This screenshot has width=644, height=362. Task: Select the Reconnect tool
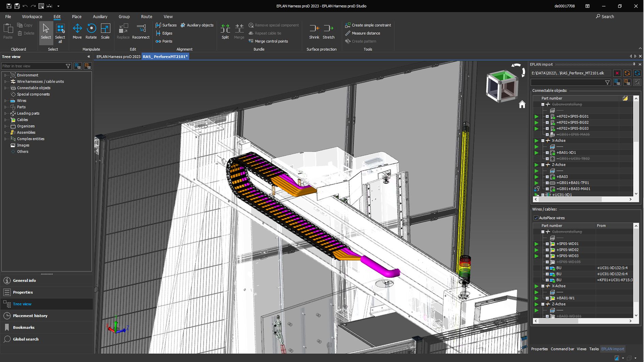141,31
